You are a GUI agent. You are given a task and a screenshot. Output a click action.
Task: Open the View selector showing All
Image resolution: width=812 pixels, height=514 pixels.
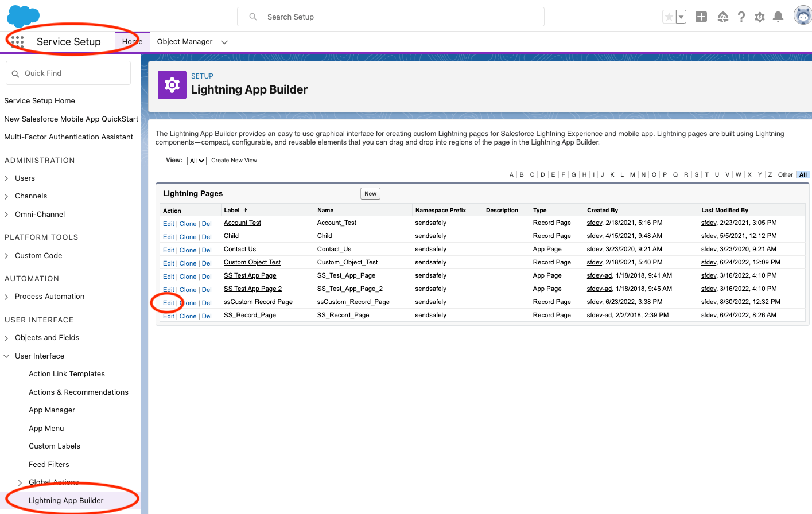(197, 161)
